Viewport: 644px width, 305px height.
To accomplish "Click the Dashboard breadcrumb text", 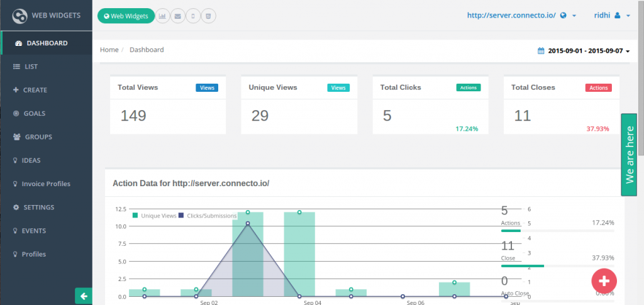I will 147,50.
